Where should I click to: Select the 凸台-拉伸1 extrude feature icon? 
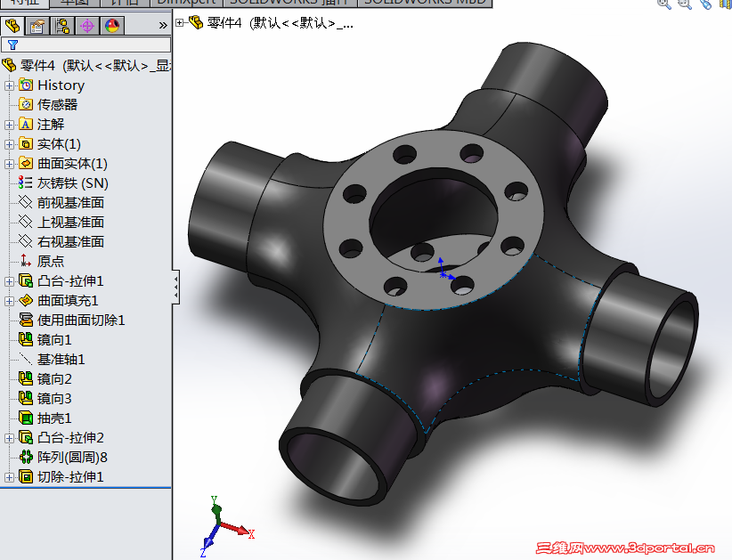click(26, 281)
